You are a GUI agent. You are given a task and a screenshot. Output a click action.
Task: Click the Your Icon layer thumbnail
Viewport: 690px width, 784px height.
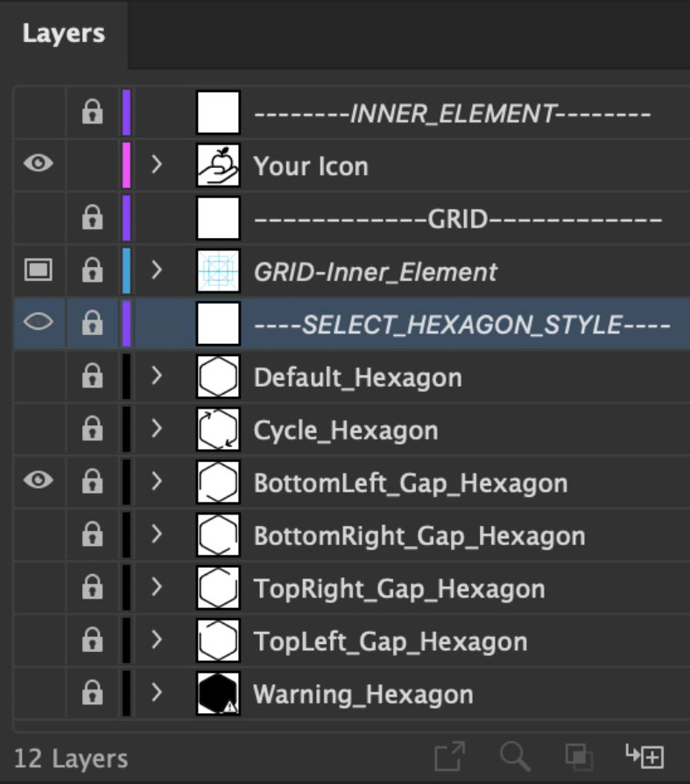coord(218,165)
